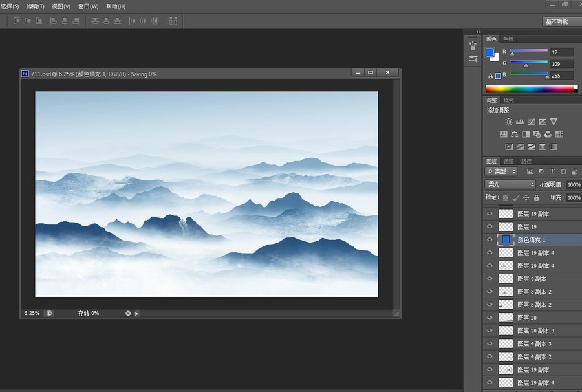Click the G channel slider track

(529, 62)
